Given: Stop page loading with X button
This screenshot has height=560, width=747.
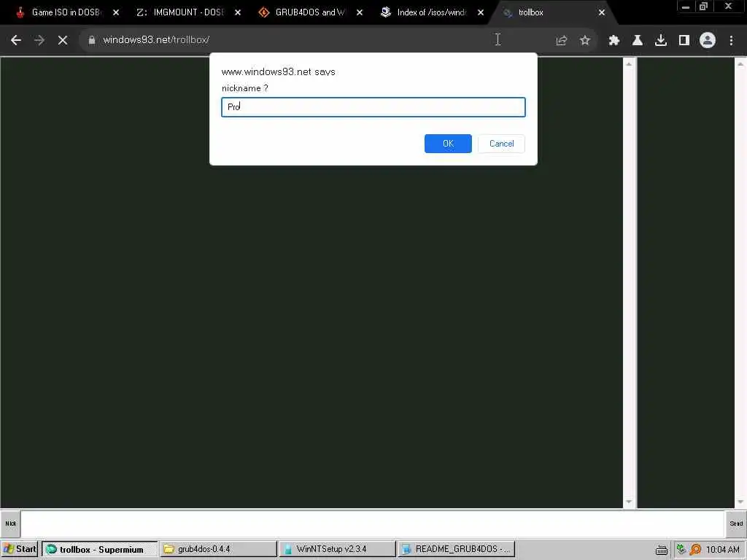Looking at the screenshot, I should [x=63, y=41].
